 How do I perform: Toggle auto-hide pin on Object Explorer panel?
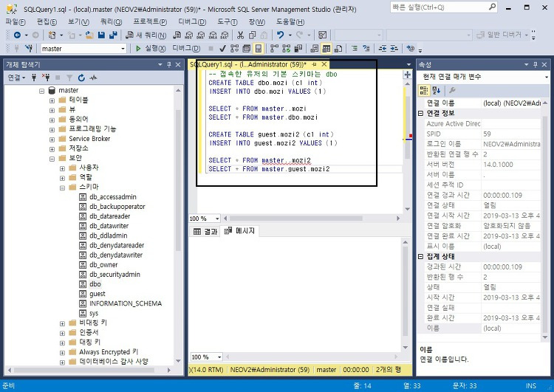(x=169, y=65)
